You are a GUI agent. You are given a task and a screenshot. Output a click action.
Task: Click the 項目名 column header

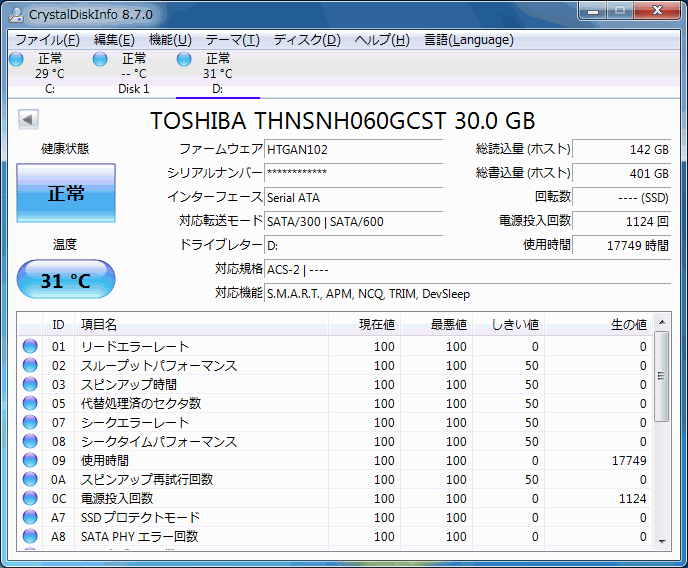(x=201, y=325)
